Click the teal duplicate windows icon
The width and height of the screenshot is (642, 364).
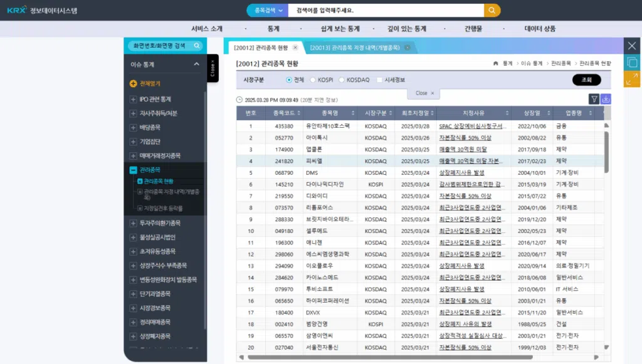(x=632, y=62)
